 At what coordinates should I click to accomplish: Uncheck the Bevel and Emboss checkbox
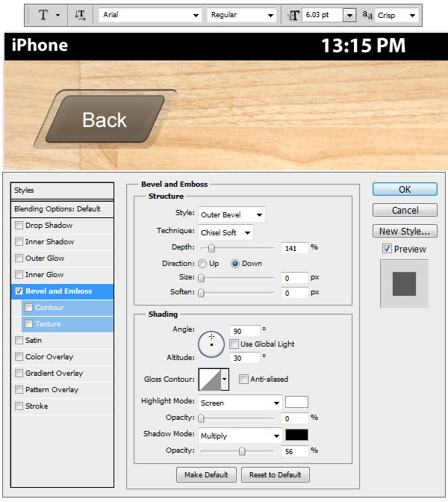point(19,291)
